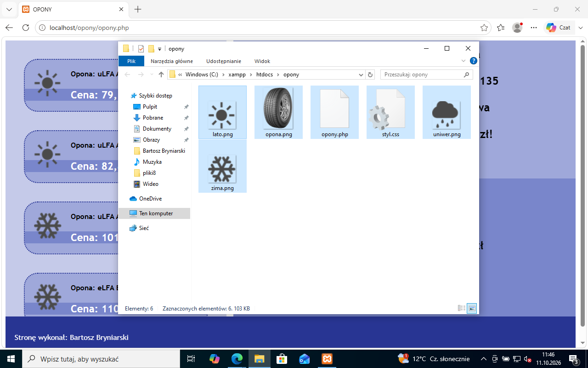Expand the Explorer ribbon chevron
Image resolution: width=588 pixels, height=368 pixels.
click(464, 61)
